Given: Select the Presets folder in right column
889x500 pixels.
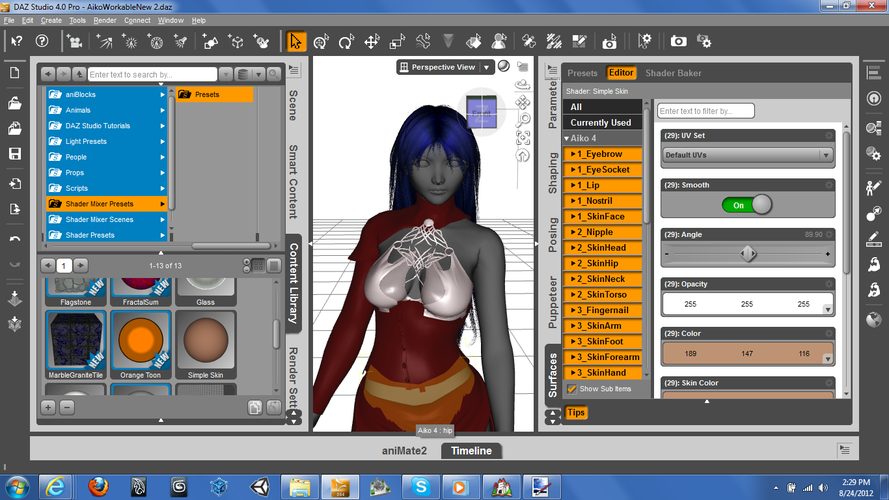Looking at the screenshot, I should click(x=214, y=95).
